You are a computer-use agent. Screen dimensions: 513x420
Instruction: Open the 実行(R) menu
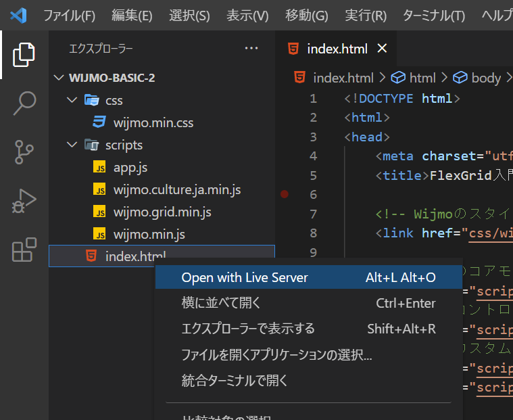click(x=366, y=16)
